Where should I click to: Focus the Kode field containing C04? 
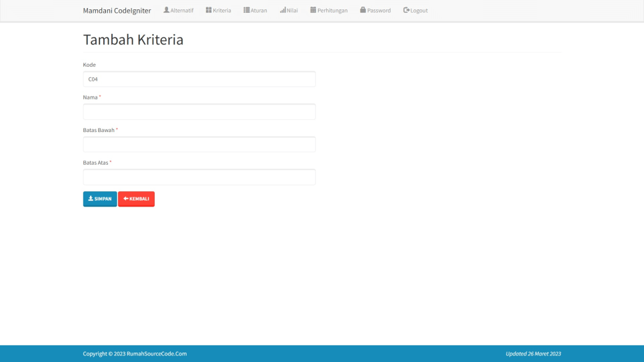[x=199, y=79]
